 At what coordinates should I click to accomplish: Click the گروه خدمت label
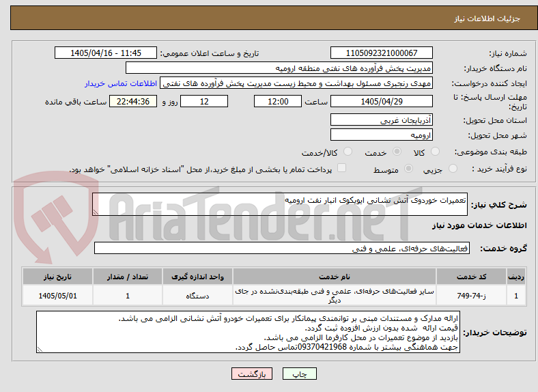(503, 249)
